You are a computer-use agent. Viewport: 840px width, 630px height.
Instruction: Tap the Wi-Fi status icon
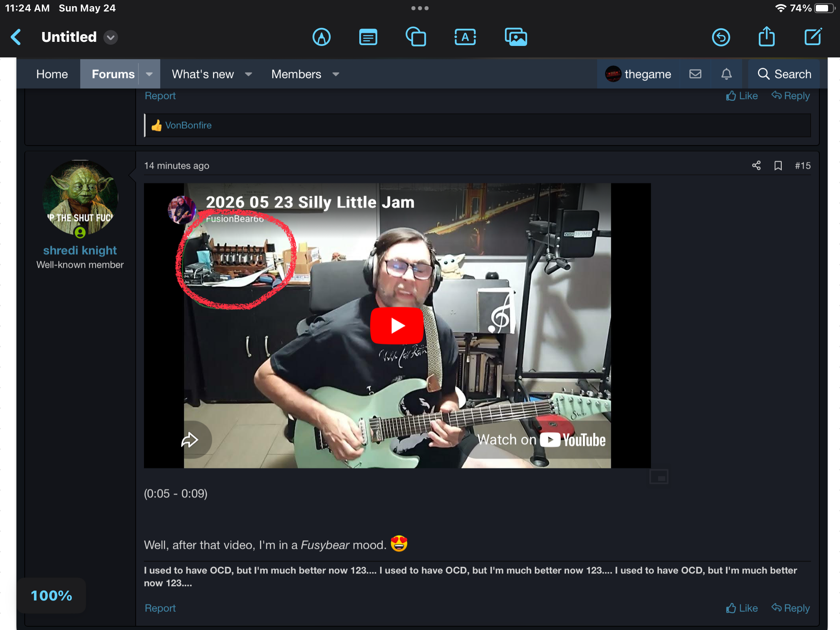pyautogui.click(x=781, y=8)
